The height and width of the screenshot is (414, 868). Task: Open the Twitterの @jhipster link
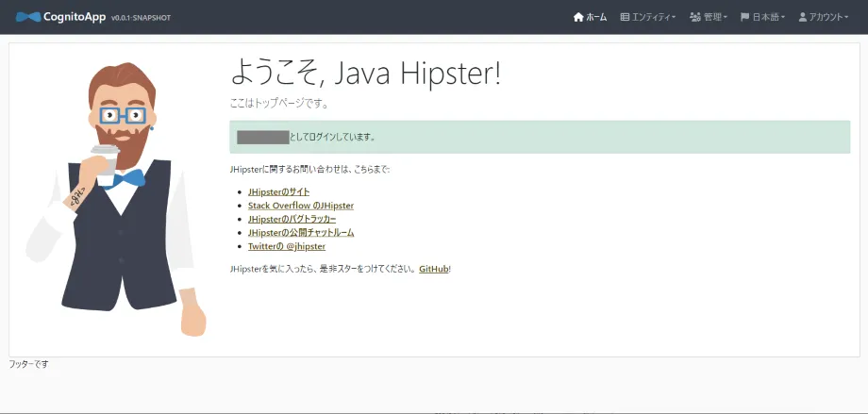[287, 246]
